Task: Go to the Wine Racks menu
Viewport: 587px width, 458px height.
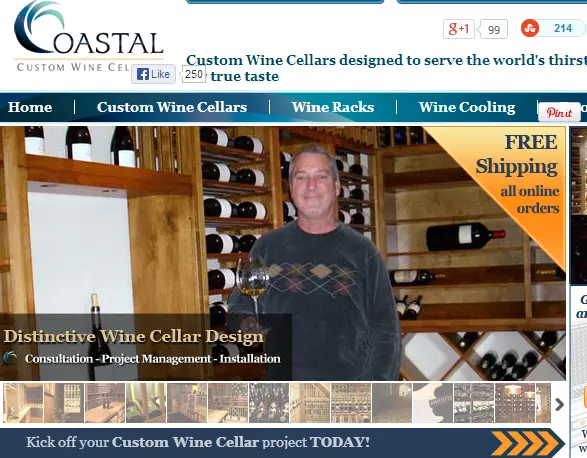Action: coord(333,107)
